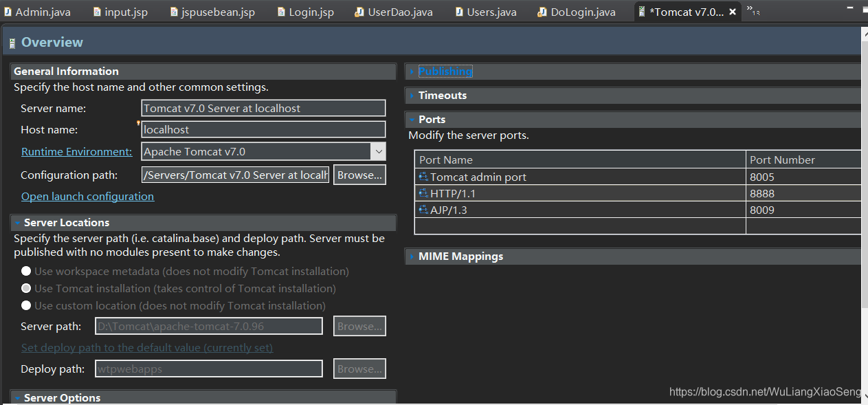Browse for the Server path
The height and width of the screenshot is (405, 868).
pyautogui.click(x=359, y=326)
